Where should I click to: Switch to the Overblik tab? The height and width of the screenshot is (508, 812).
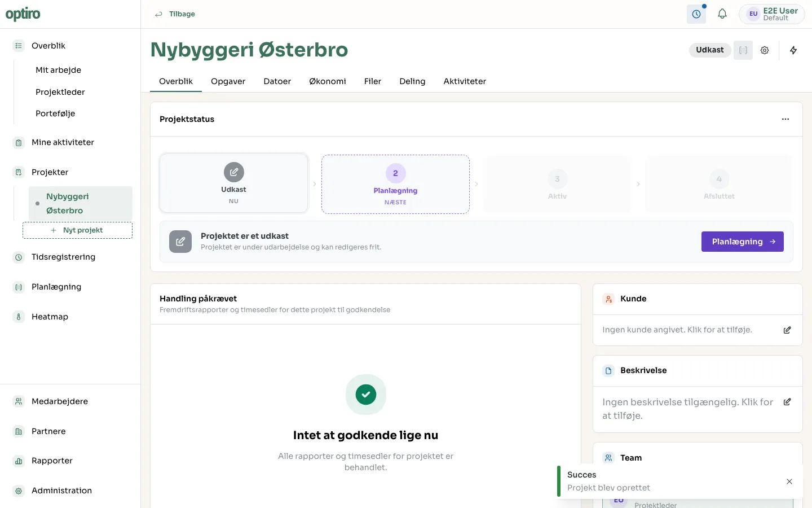click(176, 81)
